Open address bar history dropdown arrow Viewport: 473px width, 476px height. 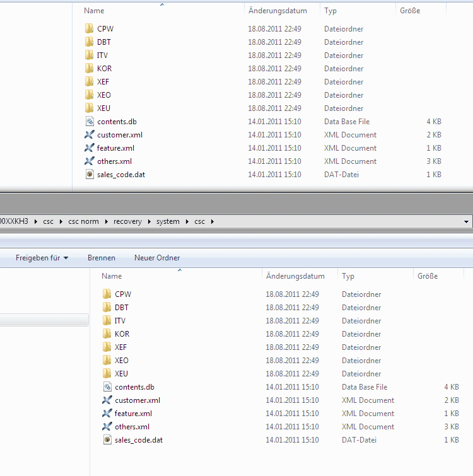[x=466, y=221]
